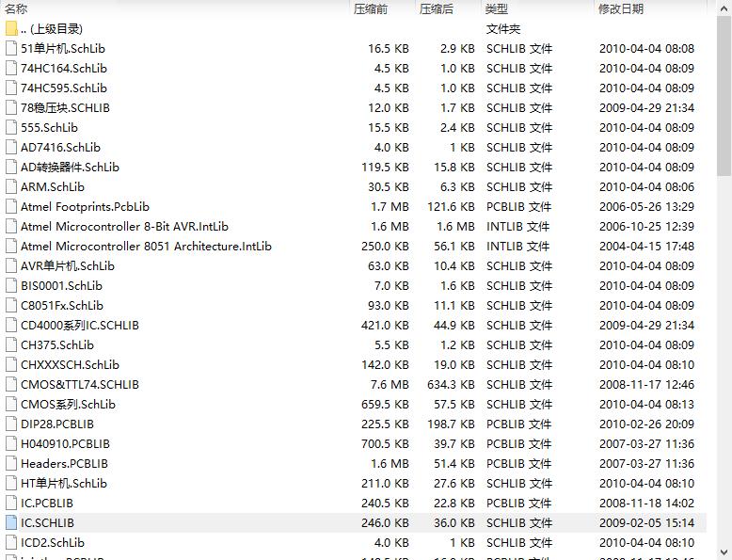Click the date 2006-05-26 13:29
This screenshot has width=732, height=560.
tap(646, 207)
